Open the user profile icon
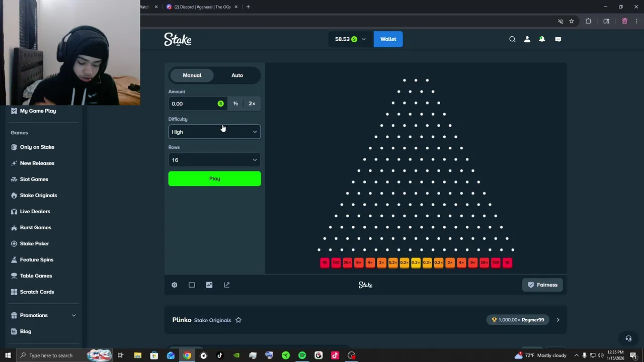 pos(527,39)
